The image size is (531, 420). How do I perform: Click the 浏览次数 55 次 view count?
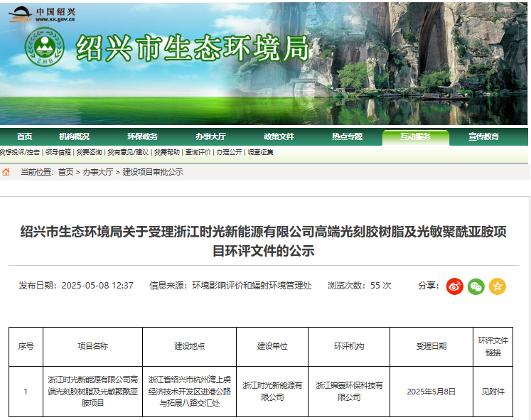pyautogui.click(x=359, y=286)
